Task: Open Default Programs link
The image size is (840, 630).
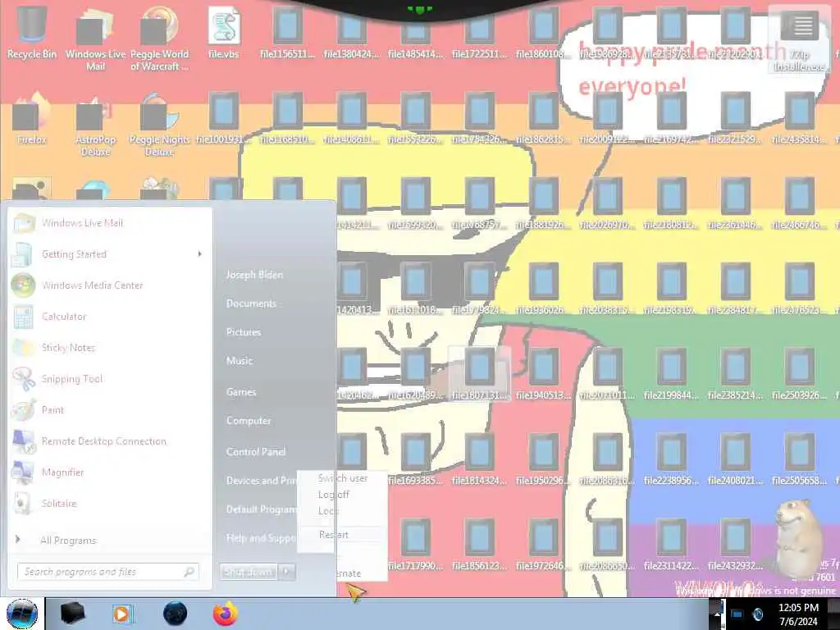Action: 261,509
